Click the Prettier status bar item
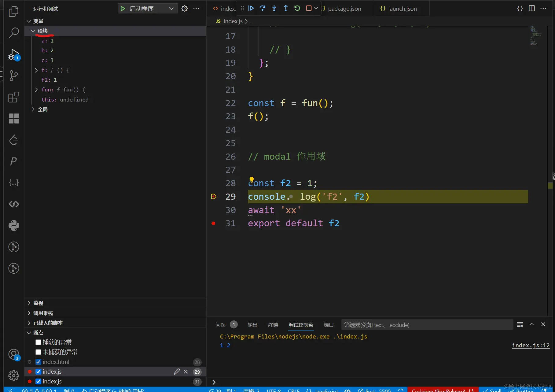Viewport: 555px width, 392px height. pos(521,390)
